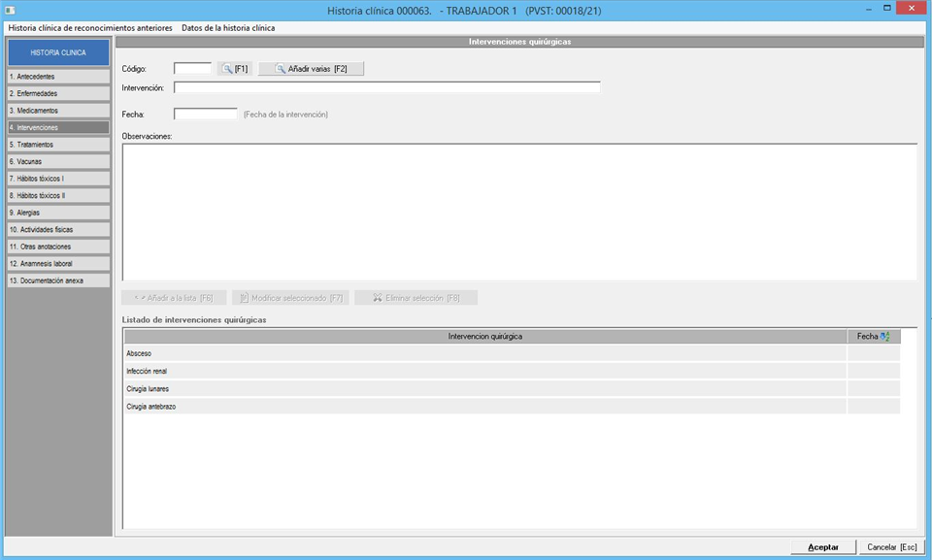The width and height of the screenshot is (932, 560).
Task: Go to 5. Tratamientos section
Action: coord(58,145)
